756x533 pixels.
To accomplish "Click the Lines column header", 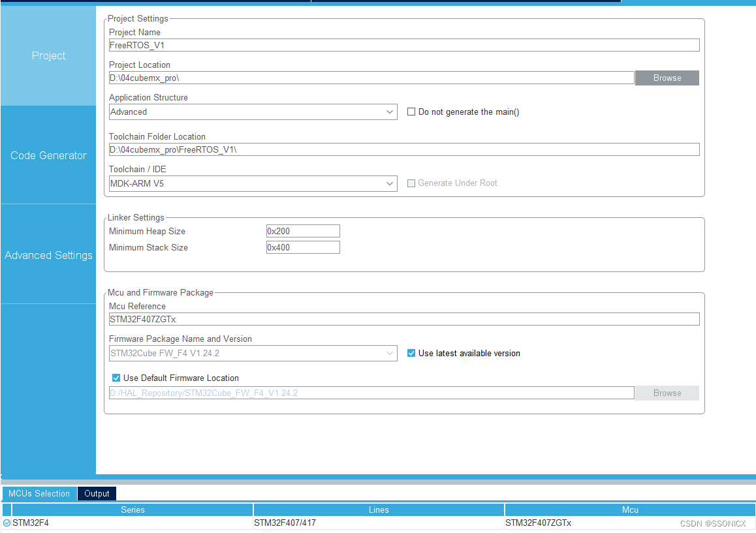I will coord(379,510).
